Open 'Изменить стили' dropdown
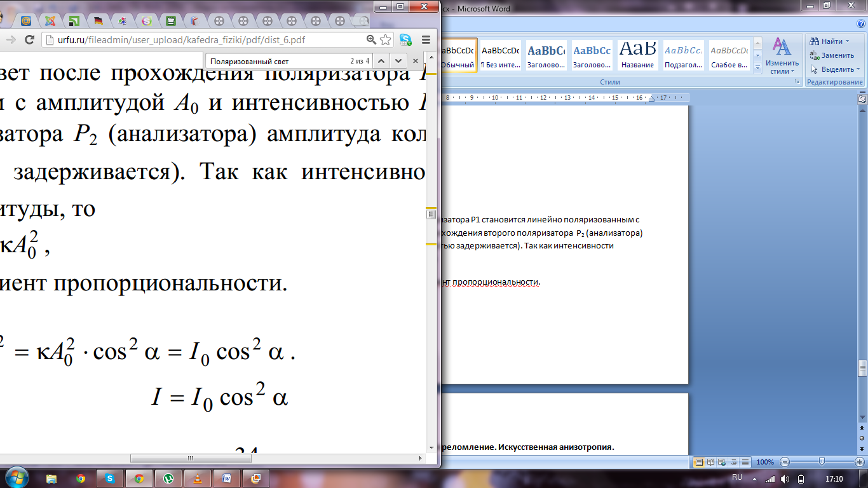This screenshot has height=488, width=868. 781,57
